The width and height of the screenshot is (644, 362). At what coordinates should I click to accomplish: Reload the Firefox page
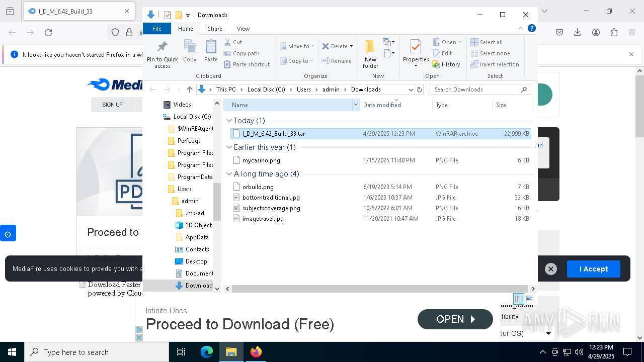(48, 33)
